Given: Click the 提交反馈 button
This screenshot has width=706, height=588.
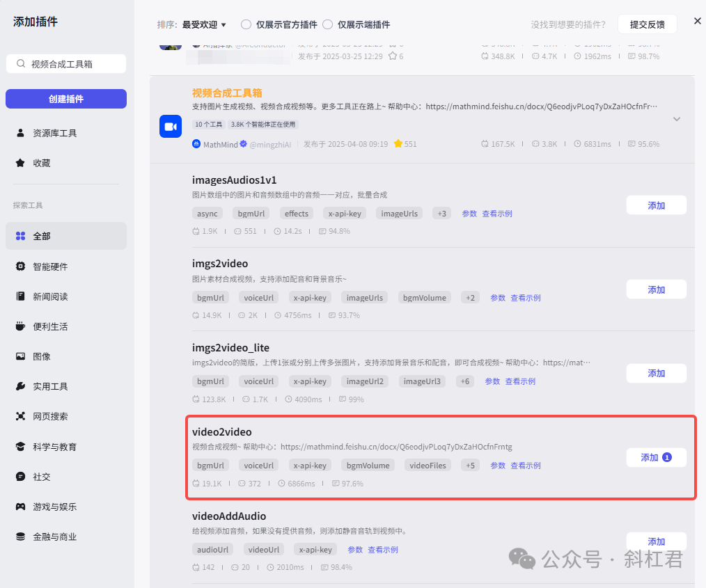Looking at the screenshot, I should click(x=647, y=24).
